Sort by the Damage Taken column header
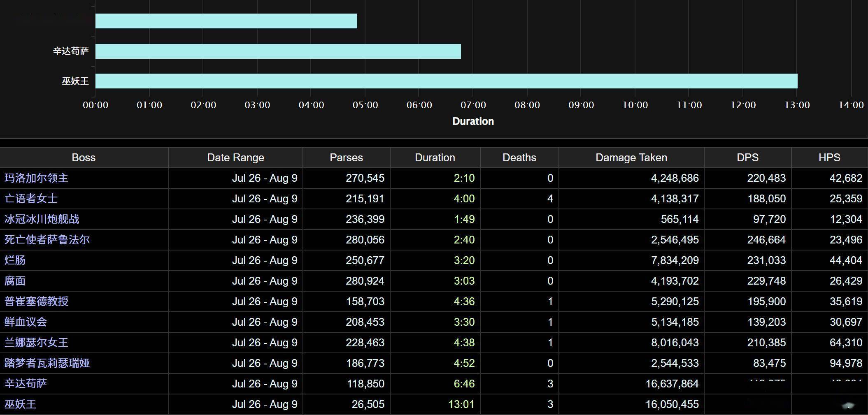This screenshot has height=415, width=868. coord(631,158)
